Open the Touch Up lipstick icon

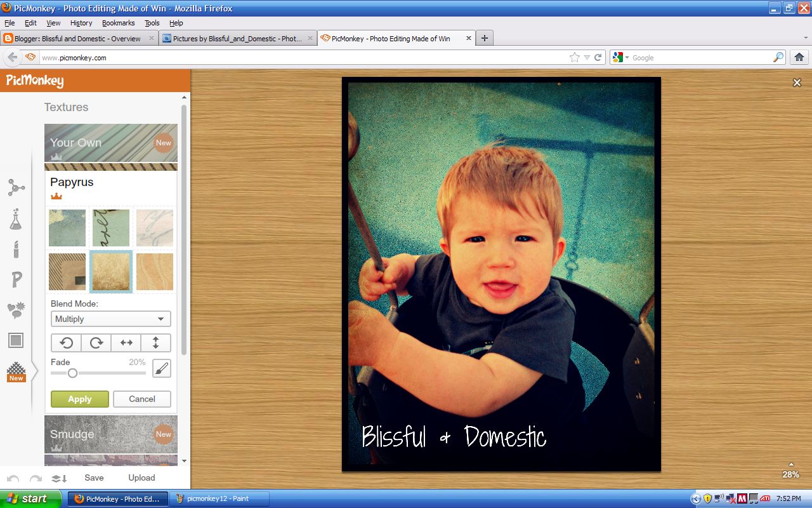click(x=16, y=249)
